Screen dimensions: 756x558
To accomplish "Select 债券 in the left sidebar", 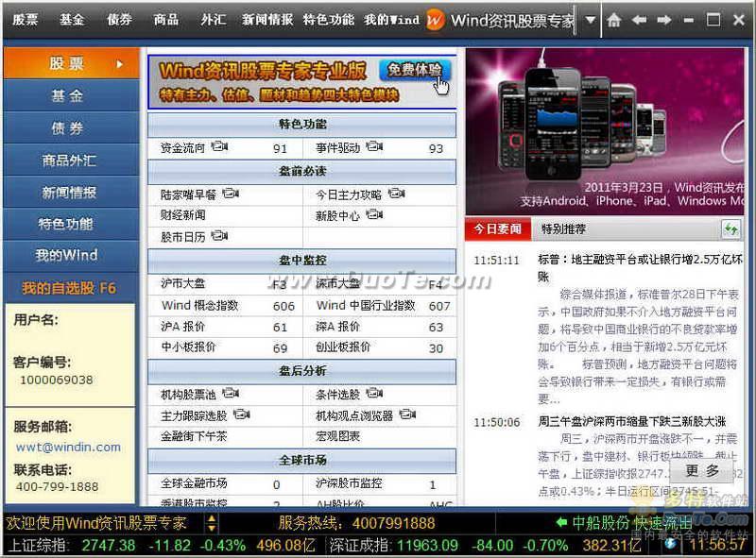I will click(x=72, y=127).
